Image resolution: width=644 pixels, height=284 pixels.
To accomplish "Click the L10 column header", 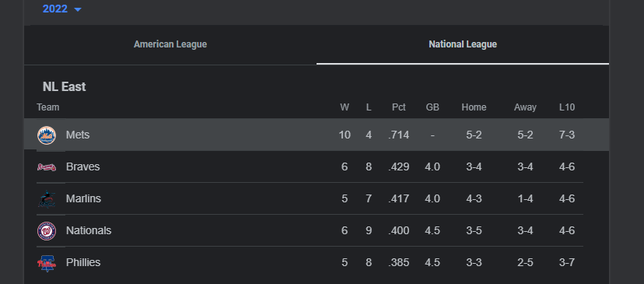I will 567,107.
